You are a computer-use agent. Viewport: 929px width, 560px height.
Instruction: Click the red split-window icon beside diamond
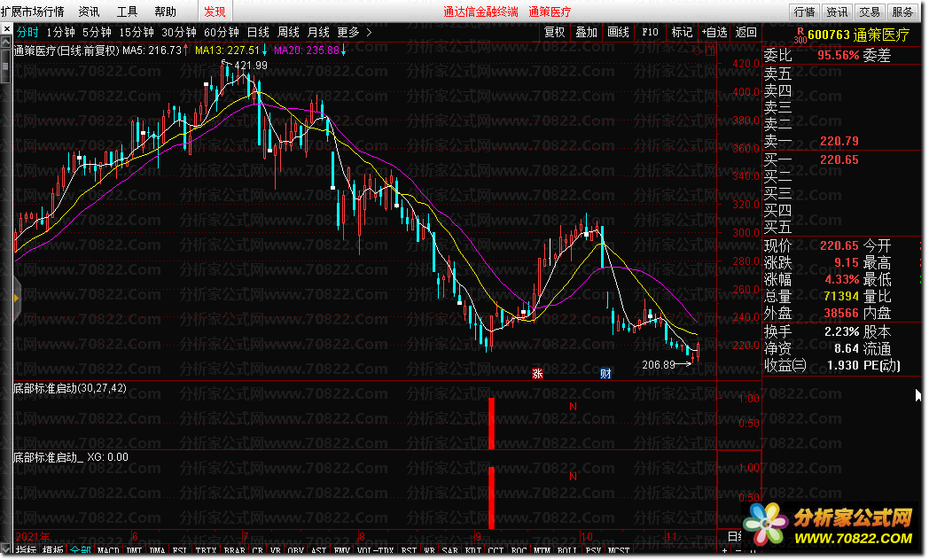709,51
